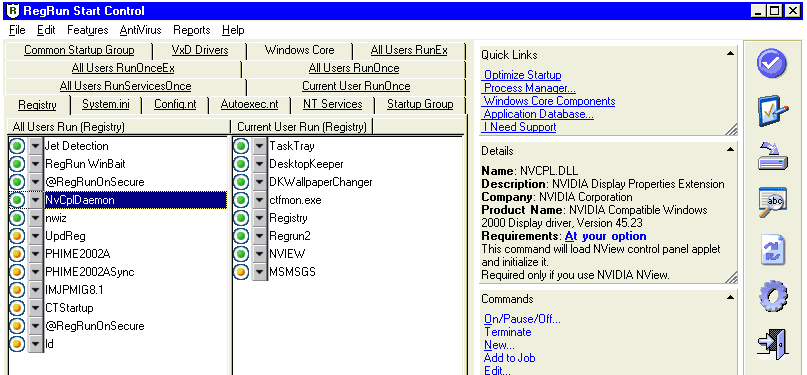This screenshot has width=807, height=375.
Task: Toggle the orange status of MSMSGS
Action: [241, 272]
